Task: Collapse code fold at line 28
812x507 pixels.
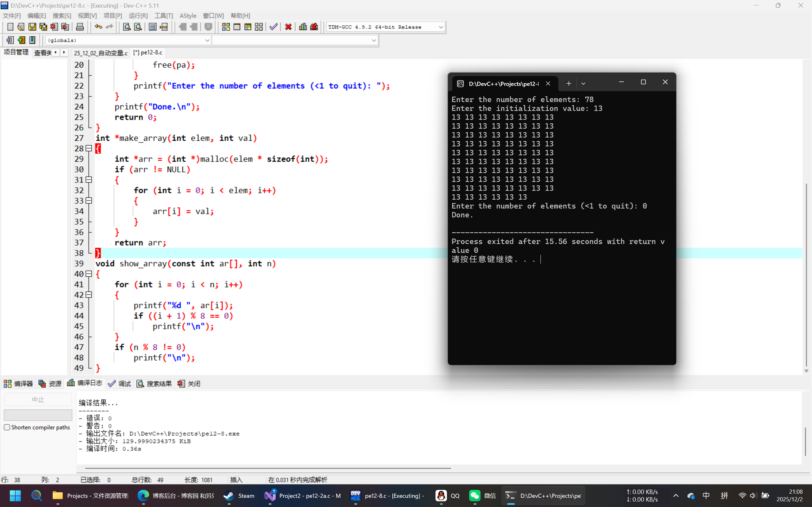Action: coord(88,148)
